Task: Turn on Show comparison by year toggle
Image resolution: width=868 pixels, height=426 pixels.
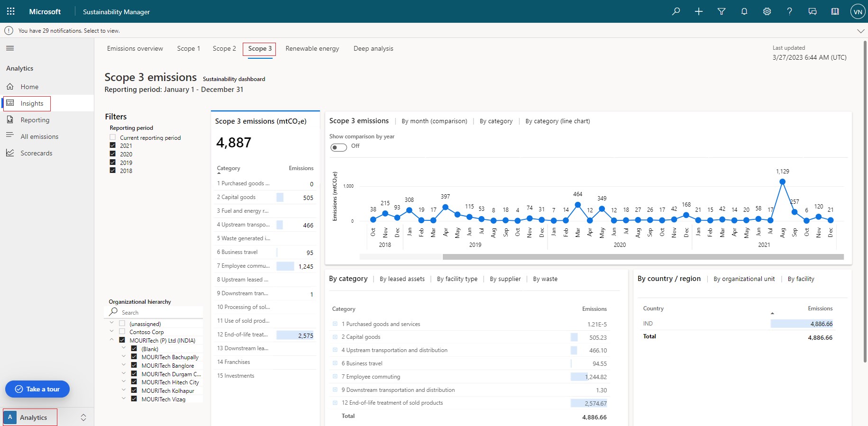Action: tap(338, 147)
